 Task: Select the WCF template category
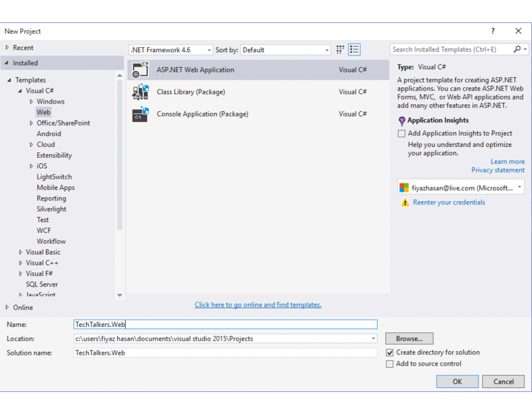[x=44, y=231]
